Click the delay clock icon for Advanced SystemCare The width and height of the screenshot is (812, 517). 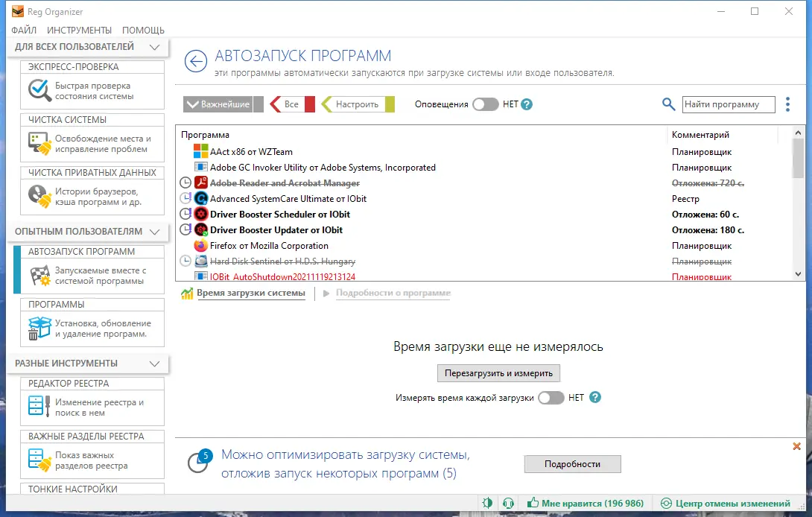click(185, 198)
